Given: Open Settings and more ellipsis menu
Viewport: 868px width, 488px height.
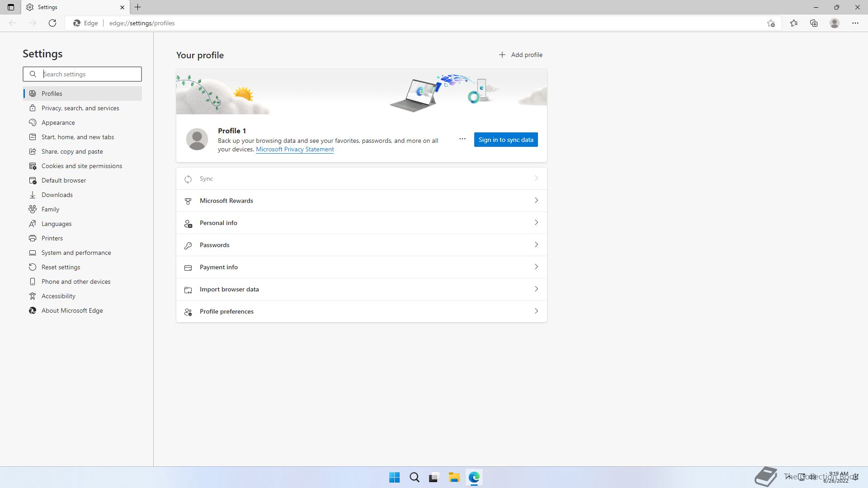Looking at the screenshot, I should [855, 23].
